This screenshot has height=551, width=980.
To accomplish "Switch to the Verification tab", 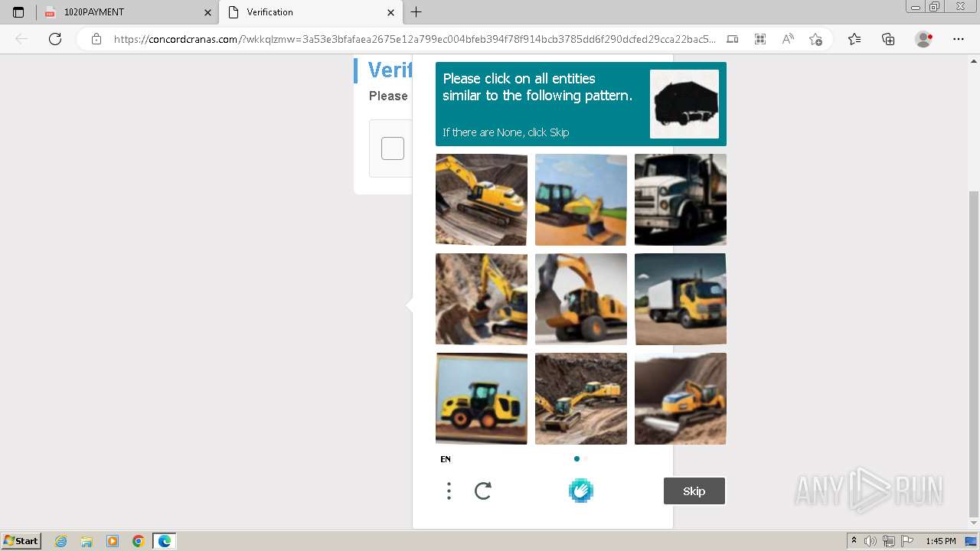I will (x=311, y=12).
